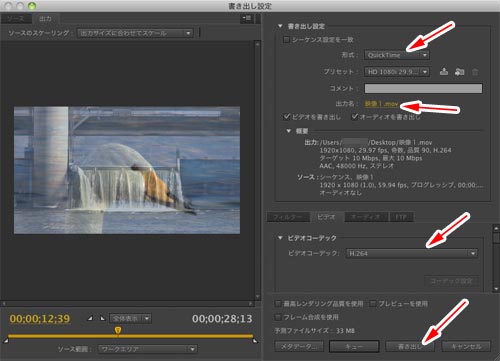Open the ビデオコーデック H.264 dropdown
Image resolution: width=500 pixels, height=361 pixels.
(x=412, y=253)
